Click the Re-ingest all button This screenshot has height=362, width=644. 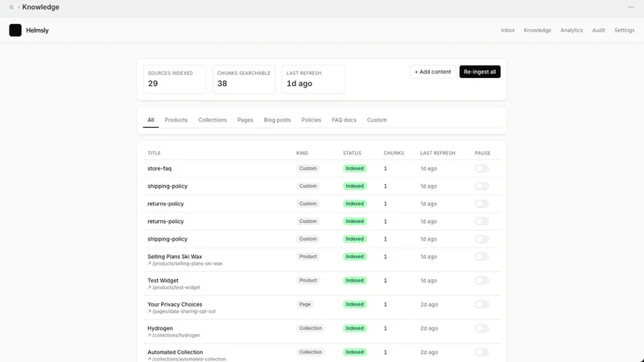coord(480,72)
